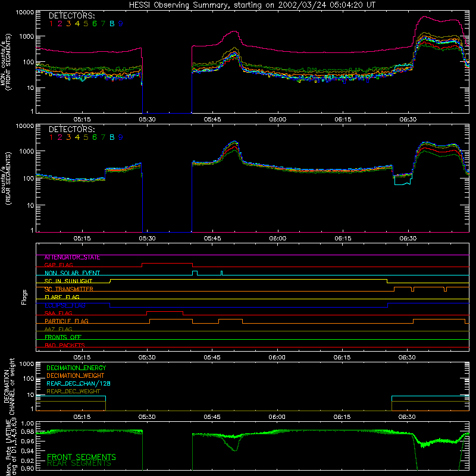The height and width of the screenshot is (476, 476).
Task: Click the 10000 tick label on the rear segments axis
Action: [25, 126]
